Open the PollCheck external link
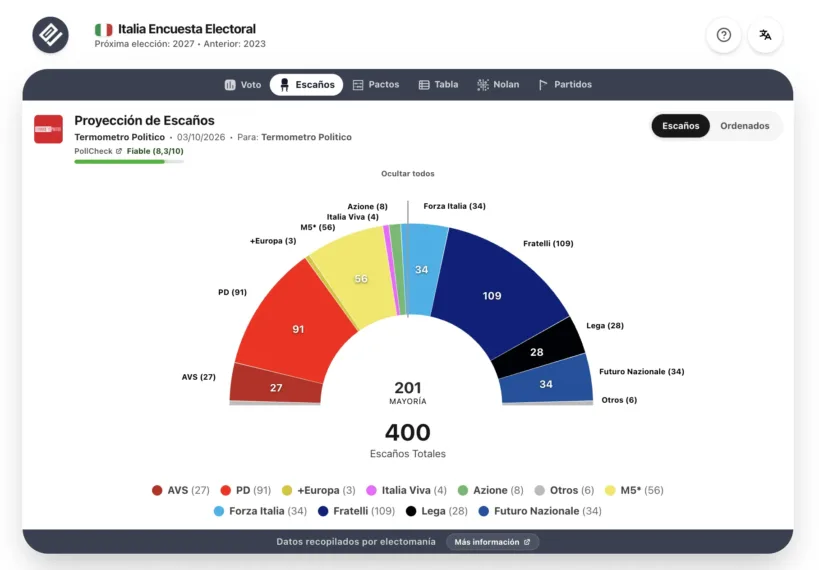 (98, 151)
